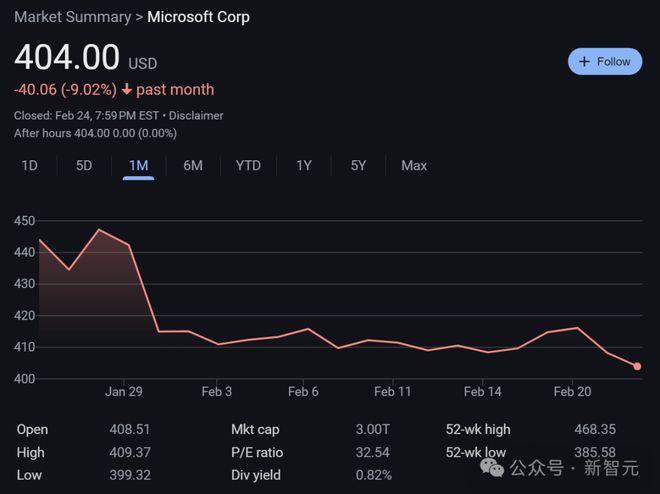Show the Max time range
This screenshot has width=660, height=494.
(x=414, y=165)
